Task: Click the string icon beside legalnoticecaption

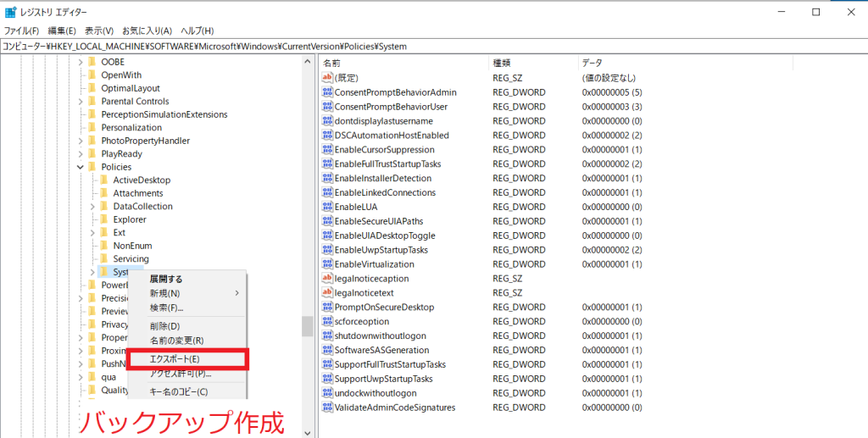Action: pos(327,279)
